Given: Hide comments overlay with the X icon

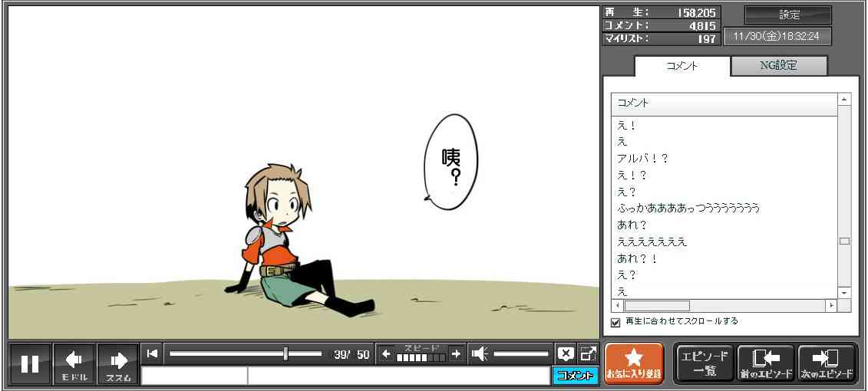Looking at the screenshot, I should click(x=566, y=353).
